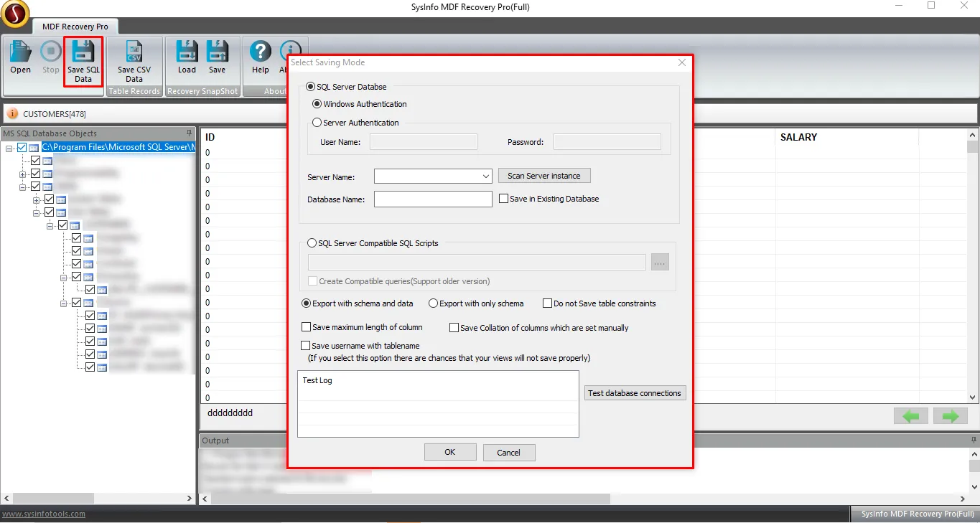The height and width of the screenshot is (523, 980).
Task: Pin the MS SQL Database Objects panel
Action: click(x=190, y=133)
